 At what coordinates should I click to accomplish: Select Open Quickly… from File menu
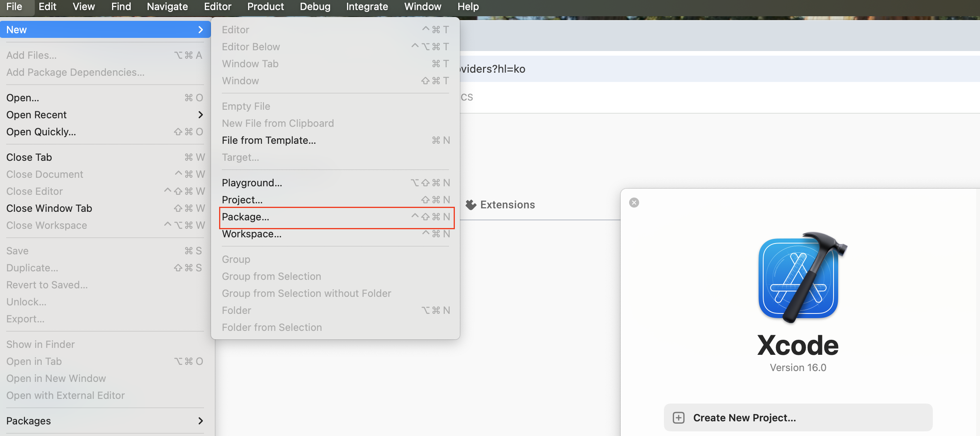pyautogui.click(x=41, y=132)
